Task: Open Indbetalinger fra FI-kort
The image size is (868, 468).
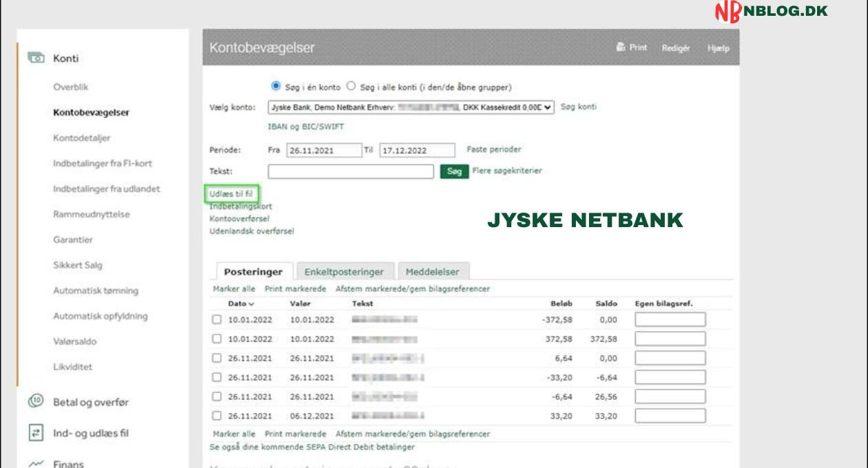Action: (x=103, y=164)
